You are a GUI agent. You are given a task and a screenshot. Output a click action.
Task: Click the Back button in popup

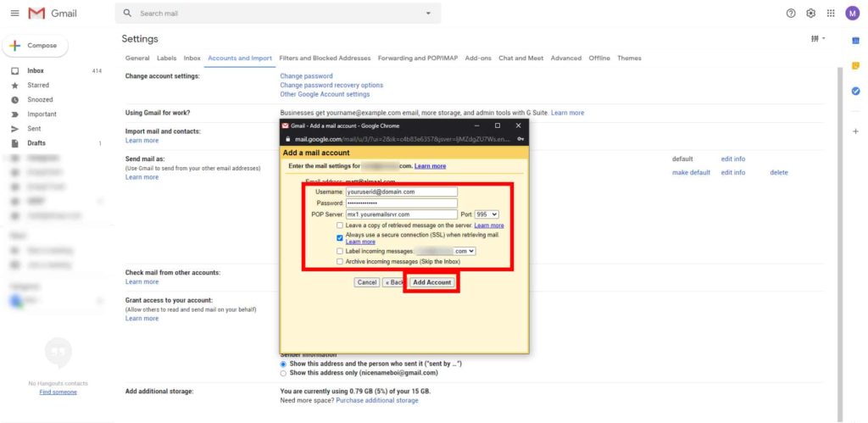pyautogui.click(x=395, y=282)
